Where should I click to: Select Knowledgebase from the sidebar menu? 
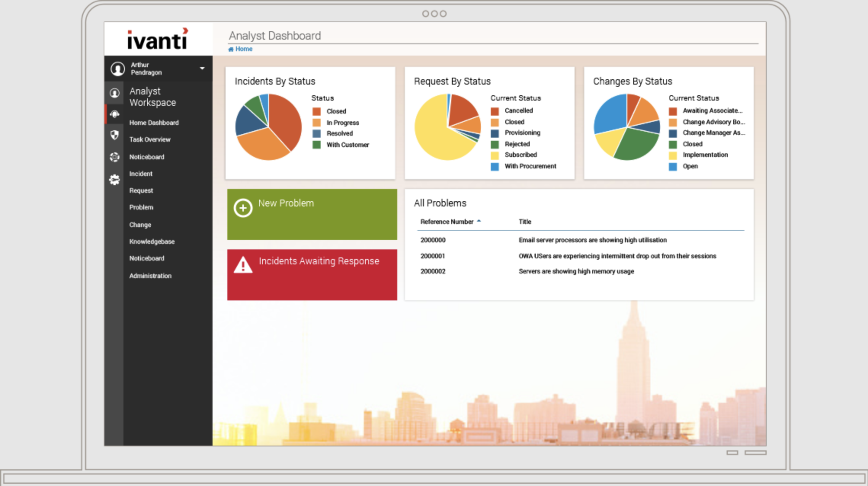coord(152,241)
